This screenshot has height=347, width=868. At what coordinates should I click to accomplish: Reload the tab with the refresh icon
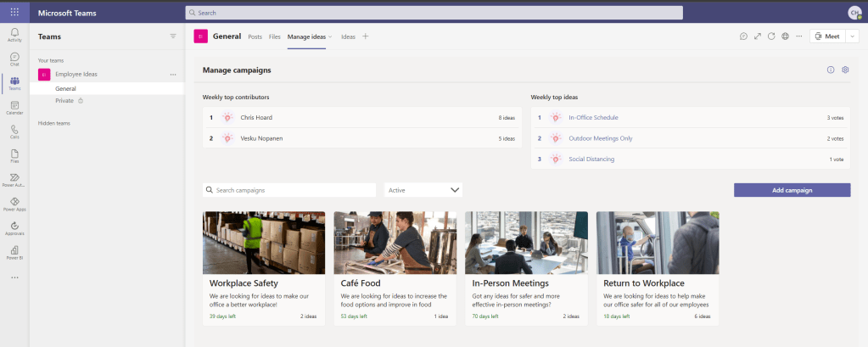click(x=771, y=36)
